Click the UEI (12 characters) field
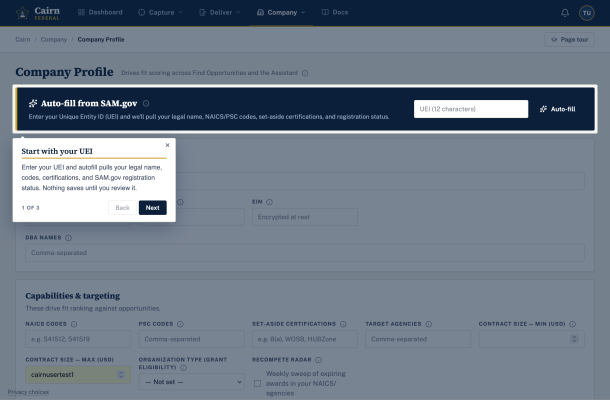The width and height of the screenshot is (610, 400). coord(471,109)
